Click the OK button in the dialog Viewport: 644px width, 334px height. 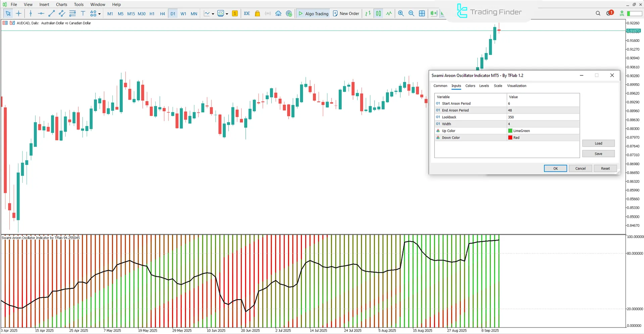pyautogui.click(x=555, y=168)
